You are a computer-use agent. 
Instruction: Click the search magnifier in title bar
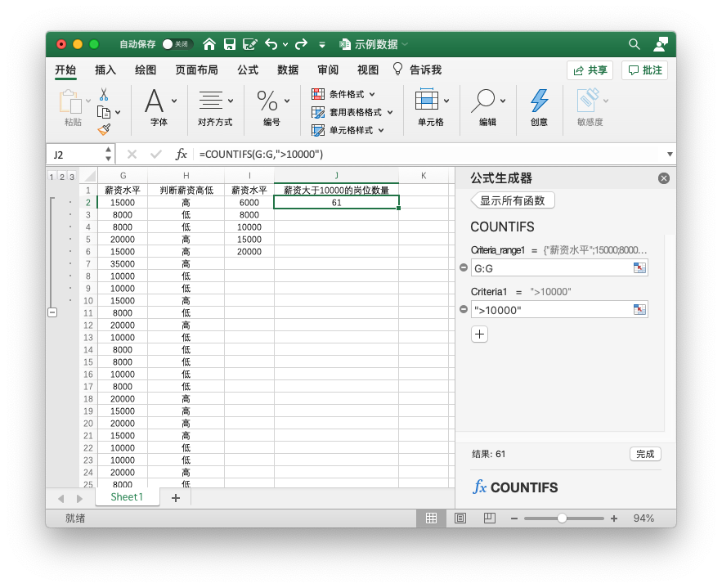click(x=634, y=44)
